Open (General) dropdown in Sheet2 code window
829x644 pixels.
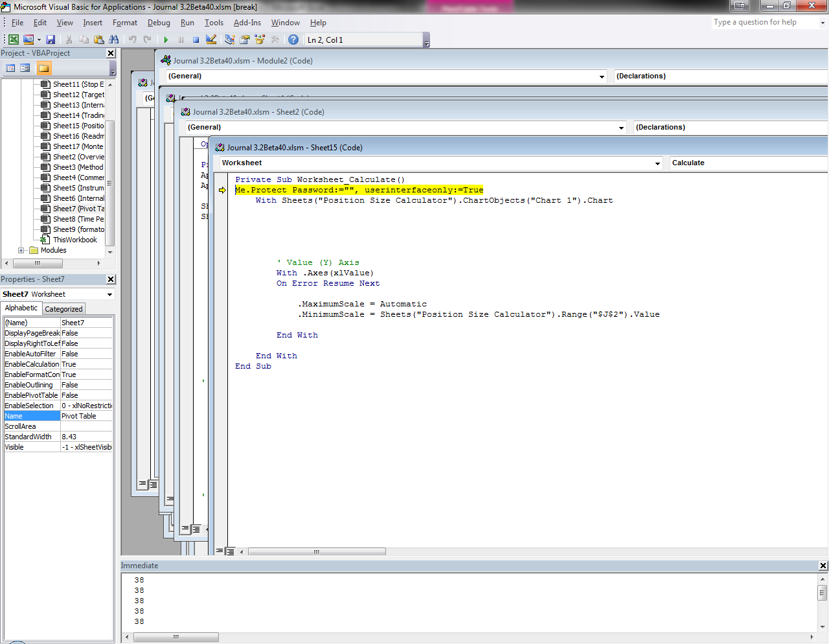coord(621,128)
